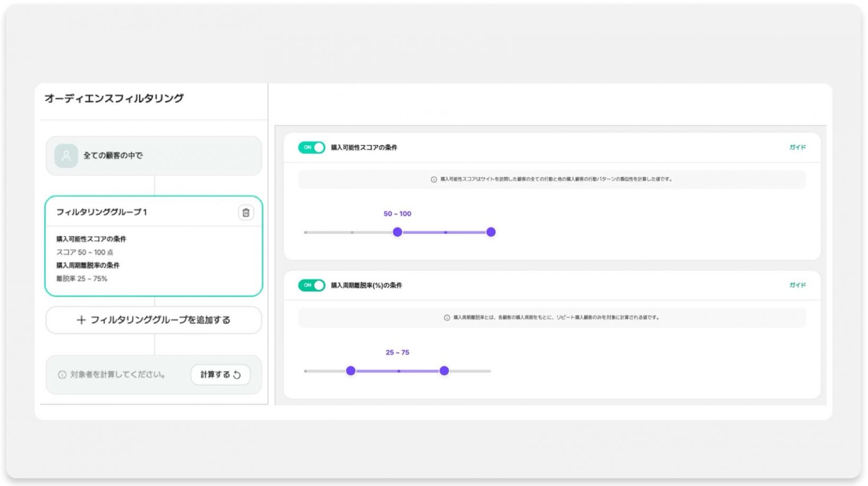Select the フィルタリンググループ1 card title

(102, 212)
